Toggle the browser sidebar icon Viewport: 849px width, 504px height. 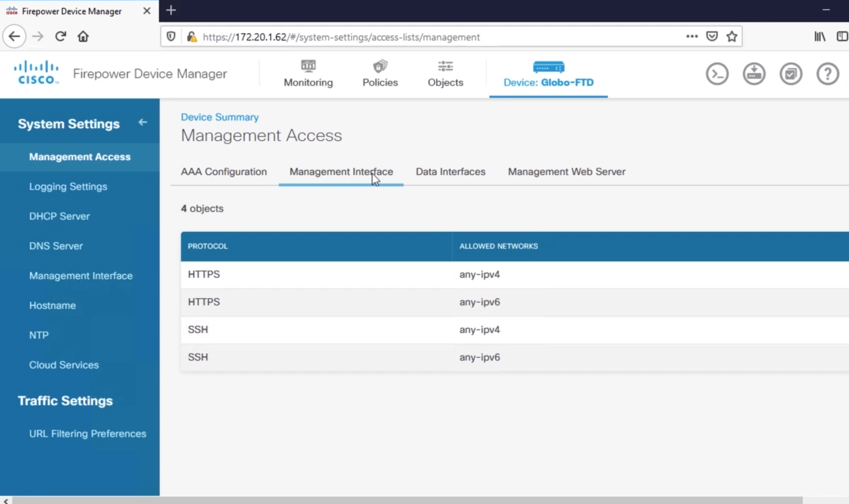click(x=842, y=36)
